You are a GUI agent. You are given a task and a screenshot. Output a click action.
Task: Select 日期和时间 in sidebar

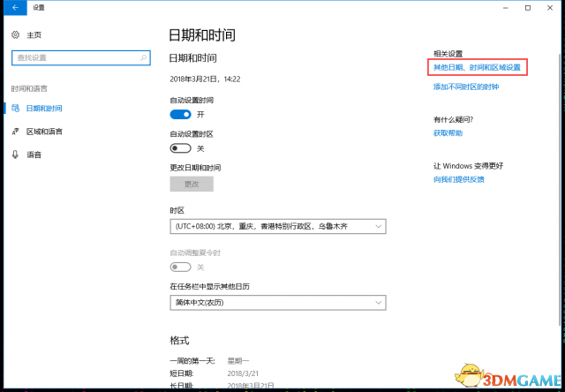pos(44,109)
